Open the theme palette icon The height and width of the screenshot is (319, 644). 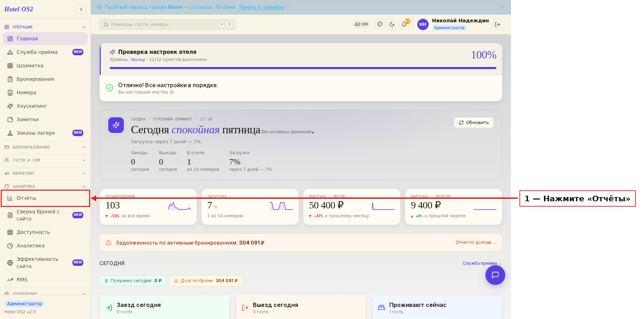[x=380, y=24]
